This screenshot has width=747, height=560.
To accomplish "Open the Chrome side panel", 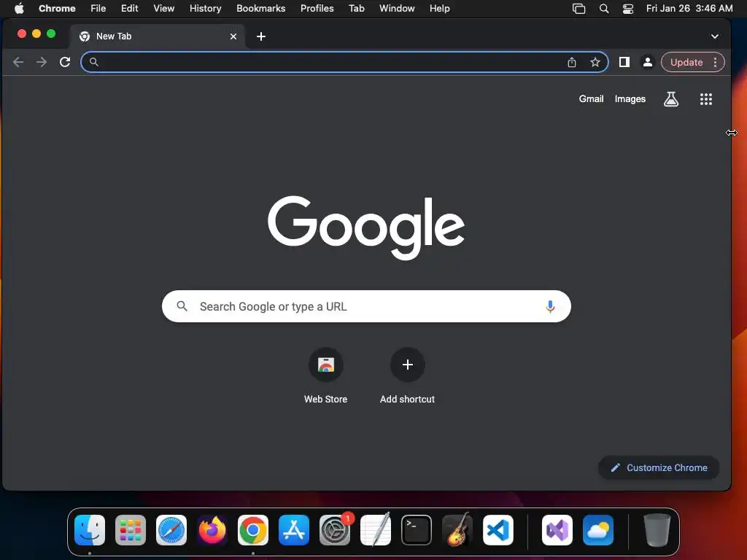I will click(624, 62).
